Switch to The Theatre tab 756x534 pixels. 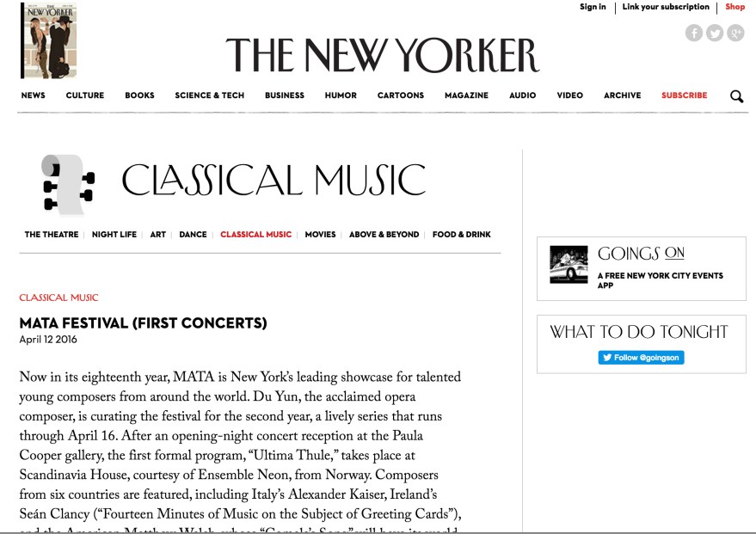(52, 235)
